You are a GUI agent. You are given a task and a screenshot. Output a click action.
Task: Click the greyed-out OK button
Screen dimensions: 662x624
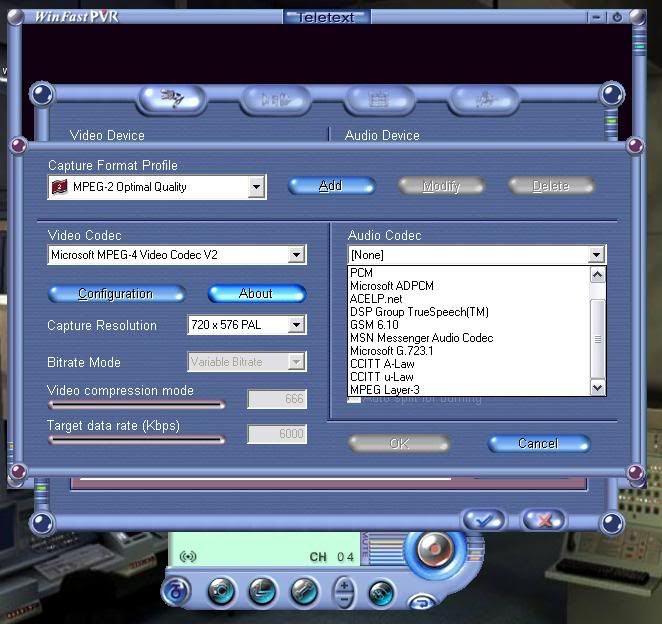tap(399, 444)
